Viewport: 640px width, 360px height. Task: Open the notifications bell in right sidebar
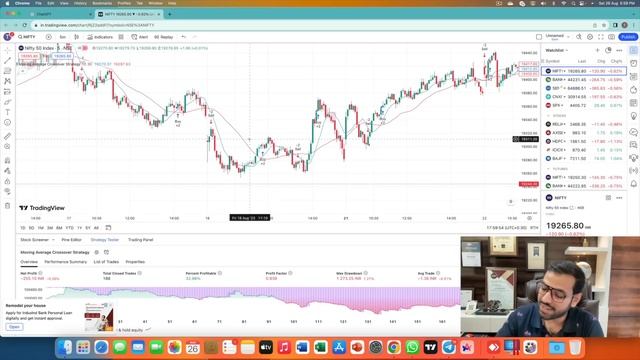pos(633,184)
